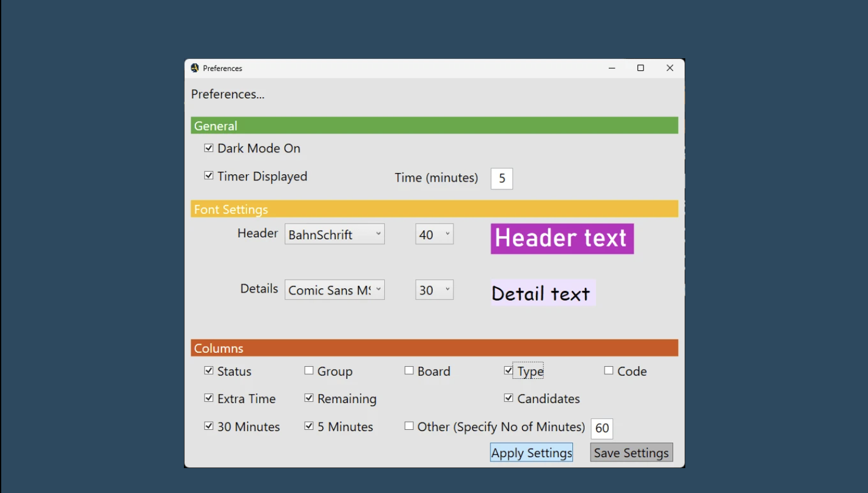
Task: Open the Header font dropdown showing BahnSchrift
Action: [x=334, y=234]
